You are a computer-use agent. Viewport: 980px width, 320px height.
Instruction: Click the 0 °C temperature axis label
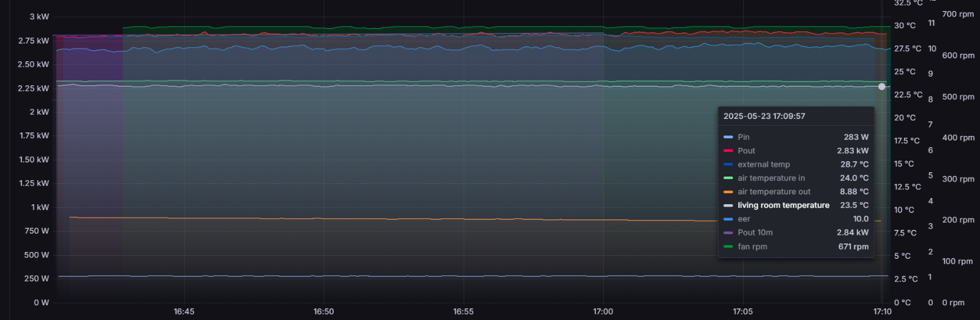pos(902,302)
